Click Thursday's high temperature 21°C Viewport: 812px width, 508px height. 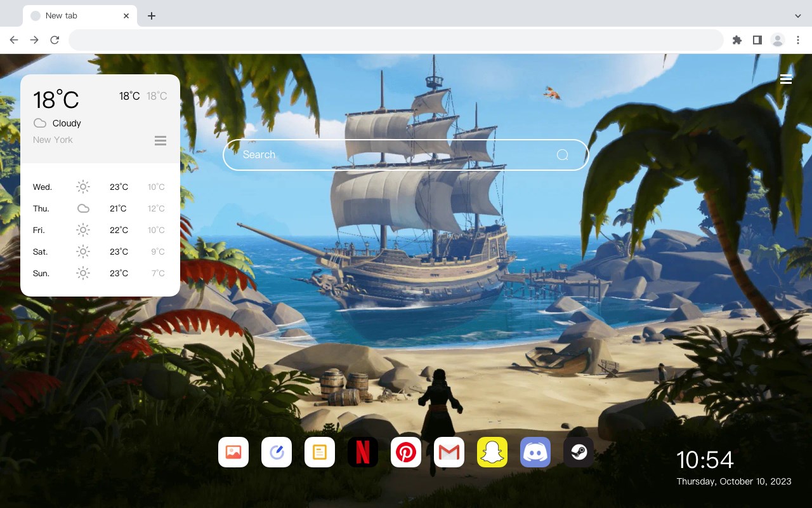118,208
